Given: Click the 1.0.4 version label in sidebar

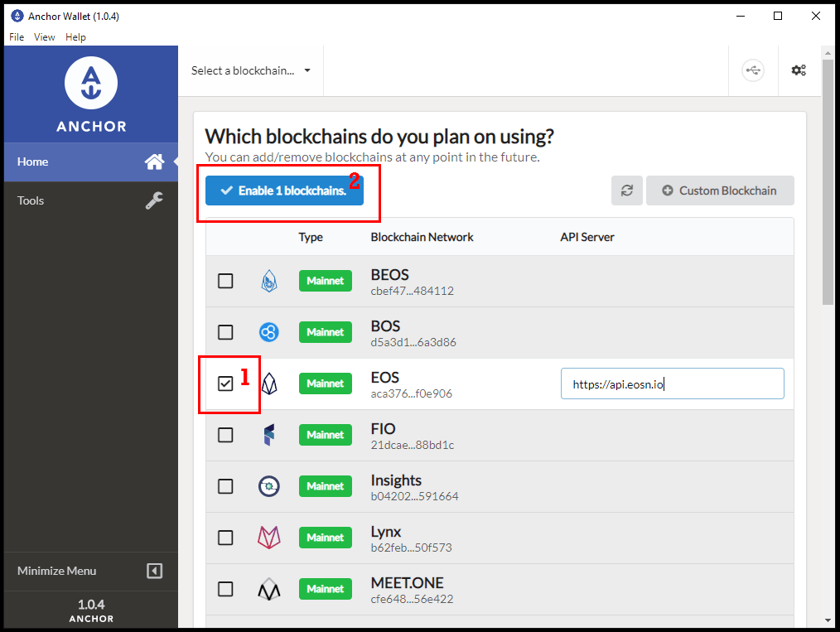Looking at the screenshot, I should coord(91,605).
